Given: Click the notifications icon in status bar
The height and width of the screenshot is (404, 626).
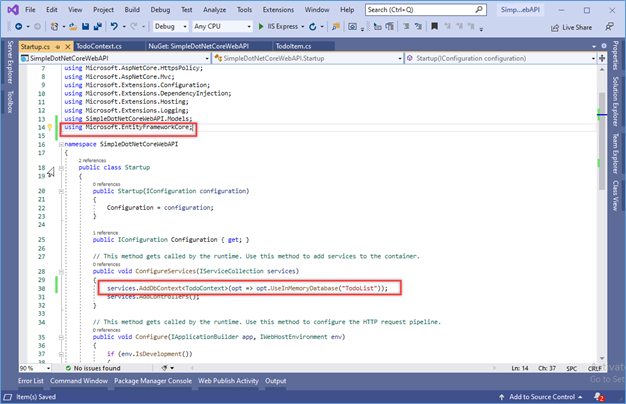Looking at the screenshot, I should point(598,397).
